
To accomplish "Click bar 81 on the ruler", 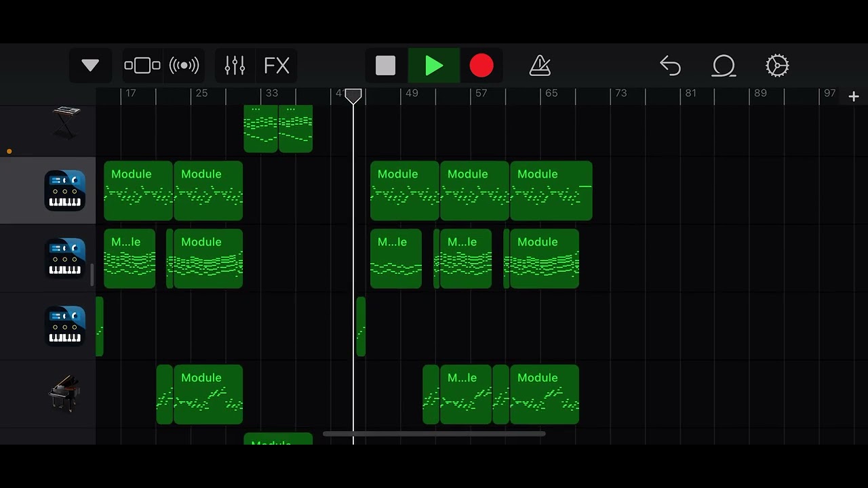I will (690, 93).
